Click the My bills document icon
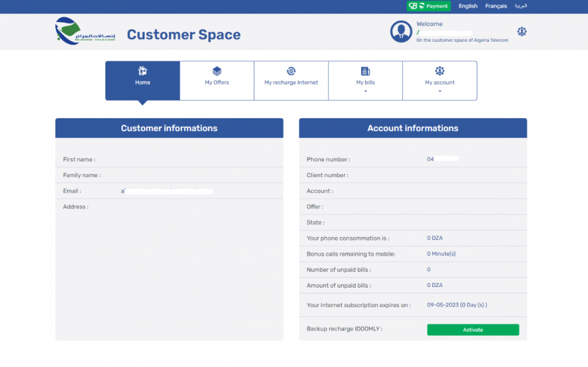Image resolution: width=588 pixels, height=367 pixels. pos(365,71)
